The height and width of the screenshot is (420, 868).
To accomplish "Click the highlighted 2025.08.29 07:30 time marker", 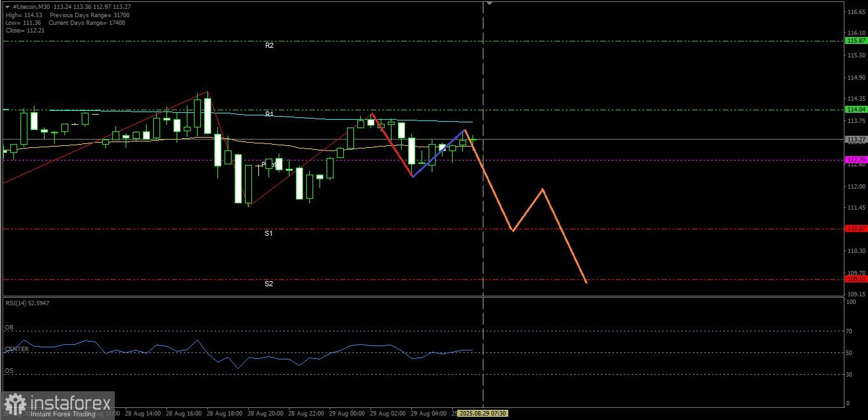I will [x=483, y=414].
